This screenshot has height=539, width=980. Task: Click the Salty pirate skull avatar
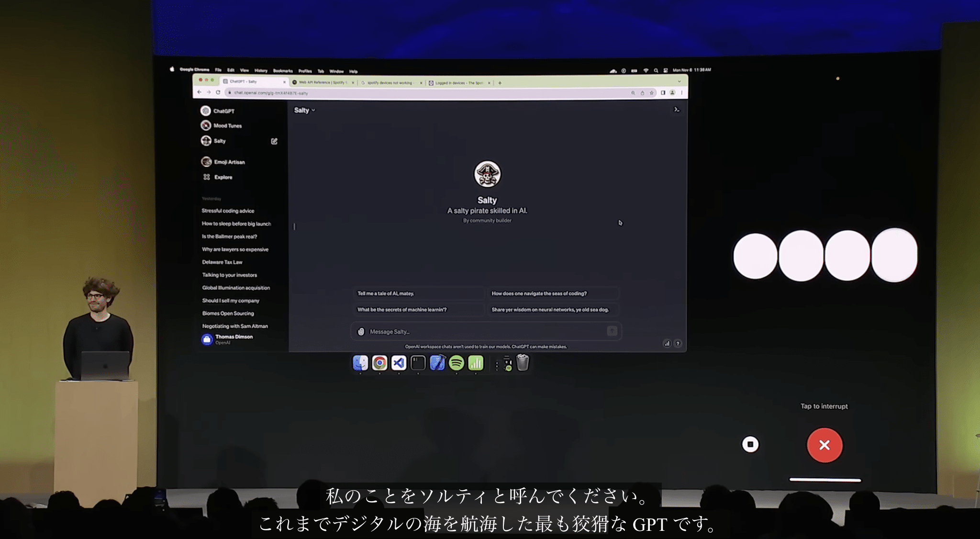pos(487,174)
